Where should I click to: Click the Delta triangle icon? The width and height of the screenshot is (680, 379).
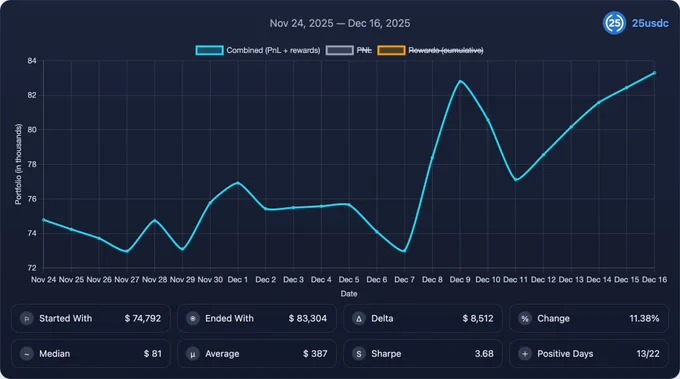(x=359, y=319)
